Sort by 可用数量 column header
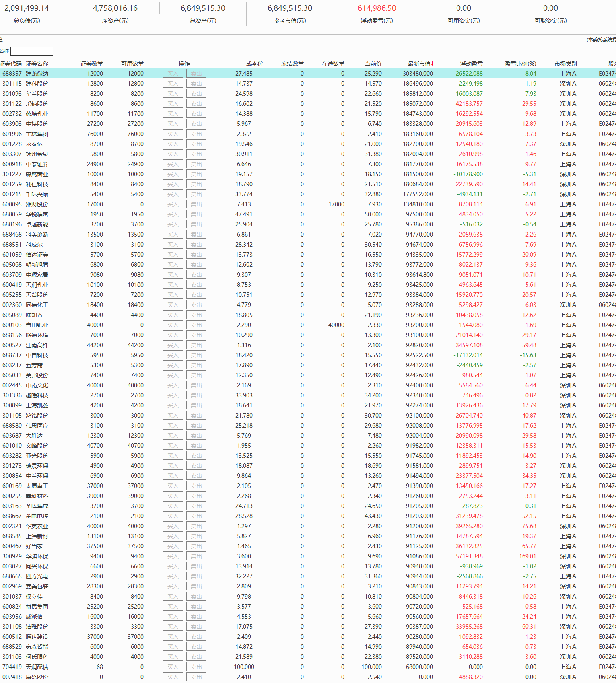Screen dimensions: 616x683 click(x=132, y=64)
